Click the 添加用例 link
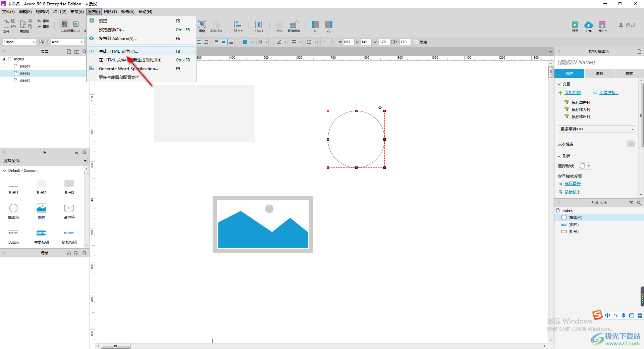 572,93
